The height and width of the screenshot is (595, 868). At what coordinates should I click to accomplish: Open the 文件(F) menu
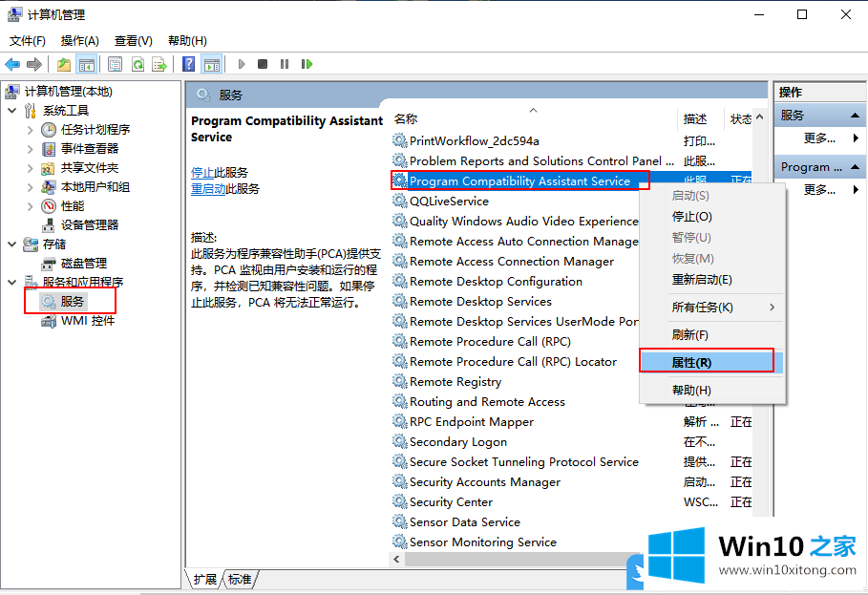tap(27, 40)
